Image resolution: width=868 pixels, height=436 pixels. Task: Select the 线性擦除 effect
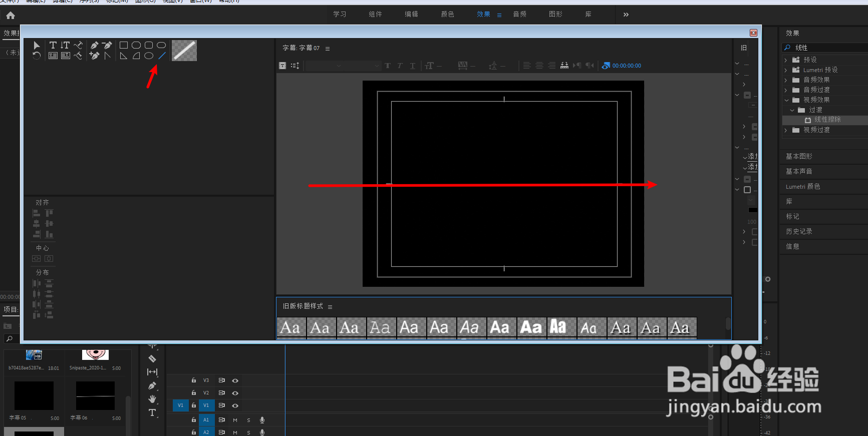(827, 120)
